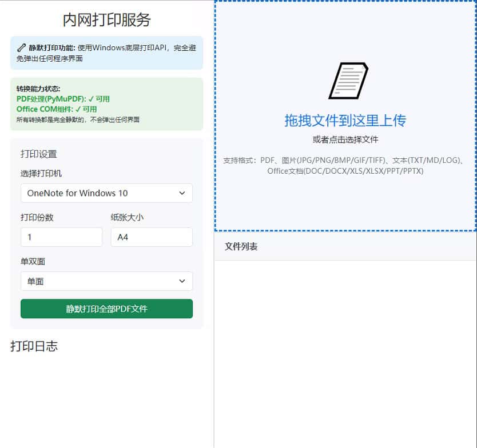This screenshot has height=448, width=477.
Task: Click the 内网打印服务 page title
Action: tap(106, 19)
